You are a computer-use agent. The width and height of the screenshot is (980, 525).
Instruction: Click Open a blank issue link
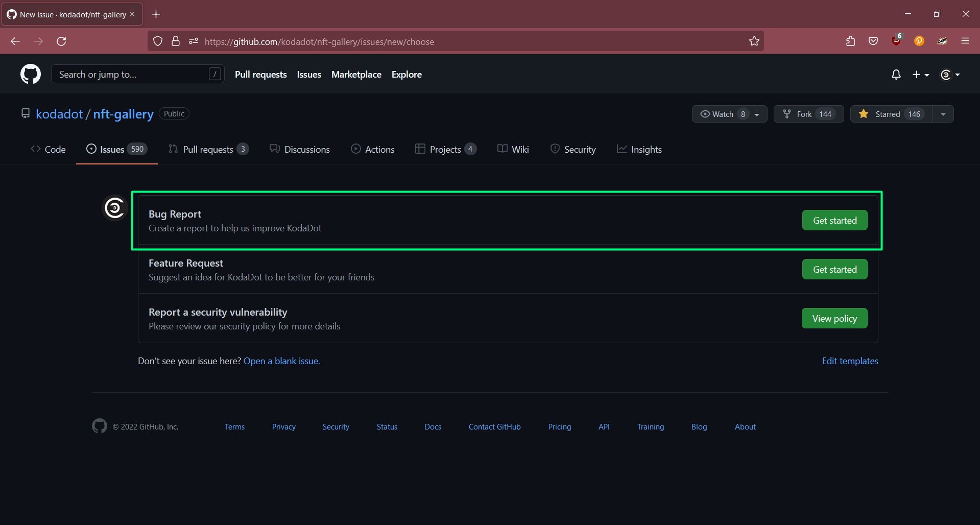tap(281, 361)
